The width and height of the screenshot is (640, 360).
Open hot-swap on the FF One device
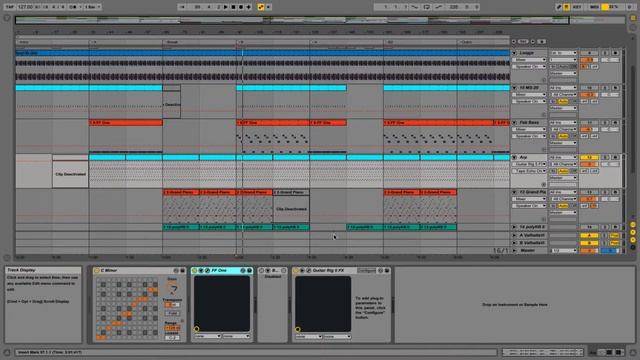click(x=242, y=271)
